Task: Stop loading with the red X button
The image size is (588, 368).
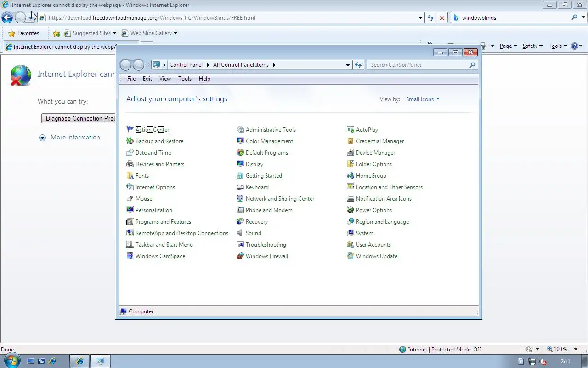Action: 442,18
